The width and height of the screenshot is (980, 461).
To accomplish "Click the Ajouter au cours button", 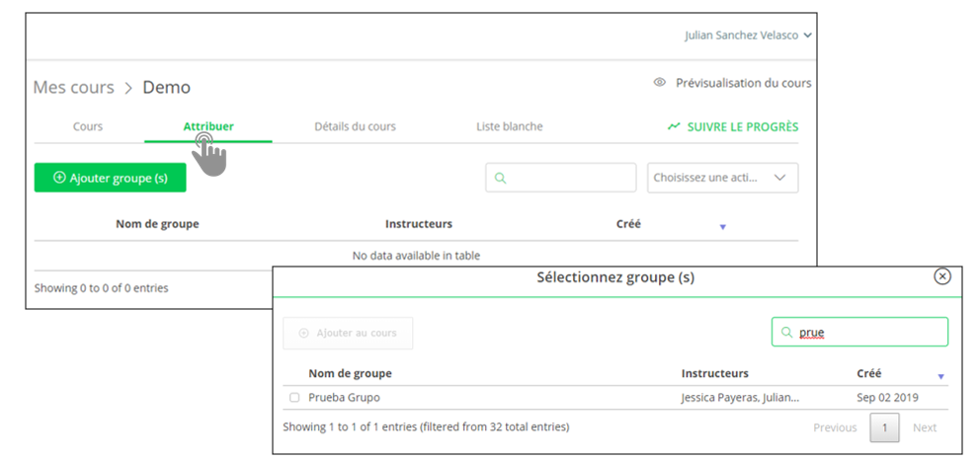I will (348, 334).
